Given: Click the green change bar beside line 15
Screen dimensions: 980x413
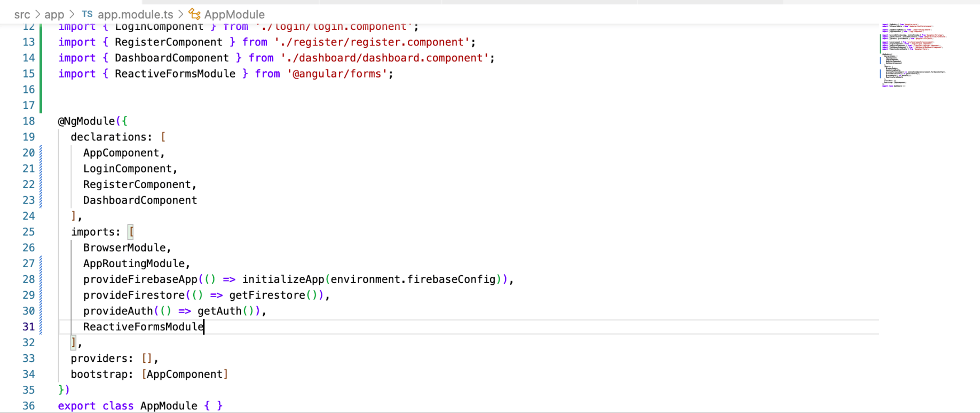Looking at the screenshot, I should 41,74.
